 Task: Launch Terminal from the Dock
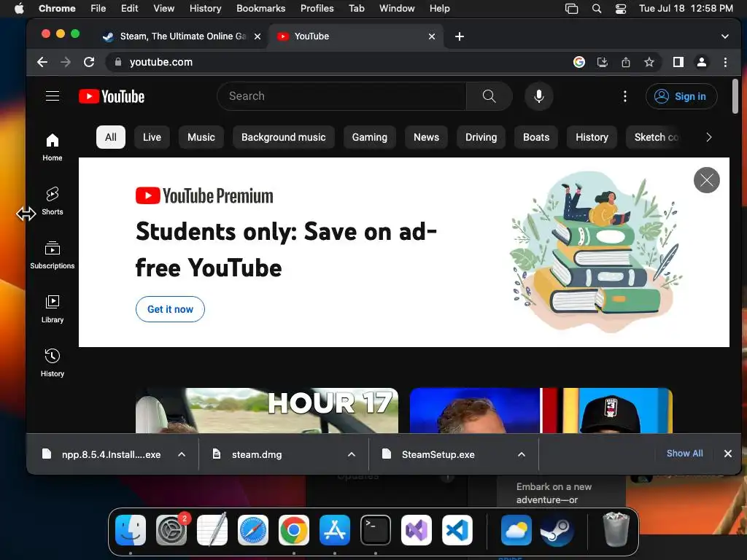tap(376, 530)
